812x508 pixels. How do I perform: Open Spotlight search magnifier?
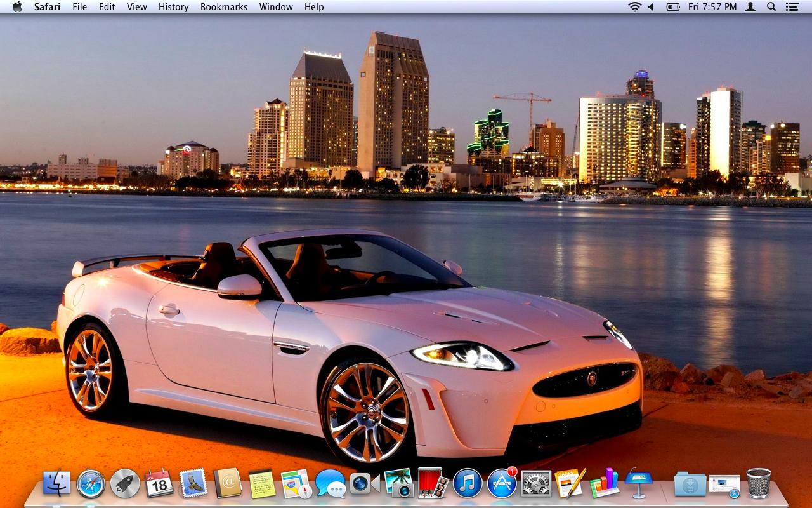(x=771, y=7)
